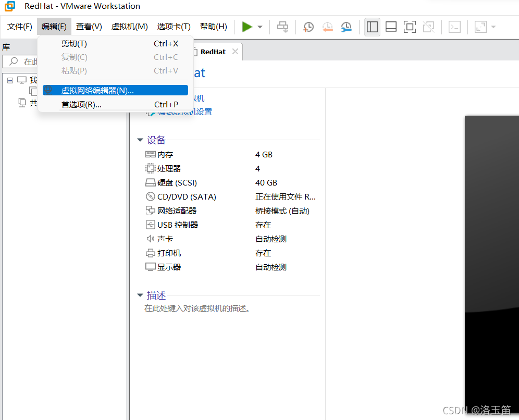The image size is (519, 420).
Task: Toggle the library sidebar view icon
Action: pos(372,27)
